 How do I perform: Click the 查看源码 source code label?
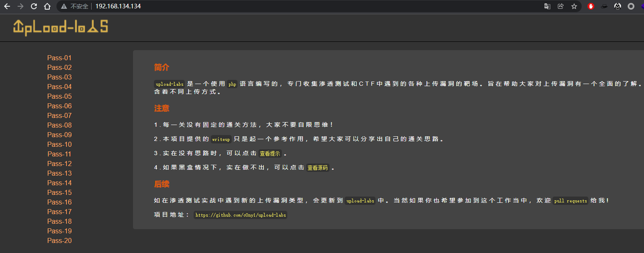318,168
